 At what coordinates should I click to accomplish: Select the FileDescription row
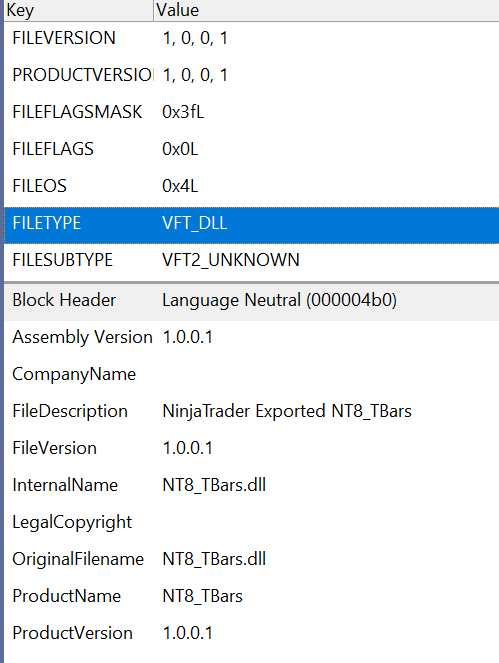tap(252, 411)
